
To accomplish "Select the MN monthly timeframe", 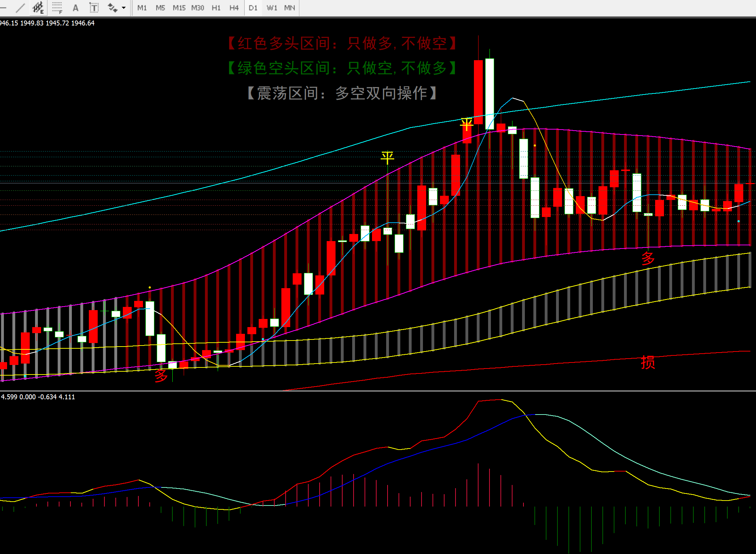I will tap(290, 8).
